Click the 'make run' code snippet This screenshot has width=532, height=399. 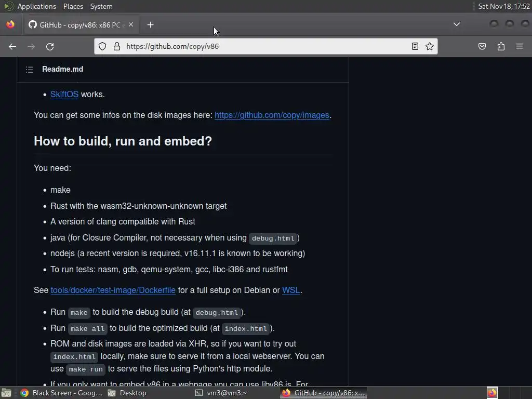(x=86, y=369)
